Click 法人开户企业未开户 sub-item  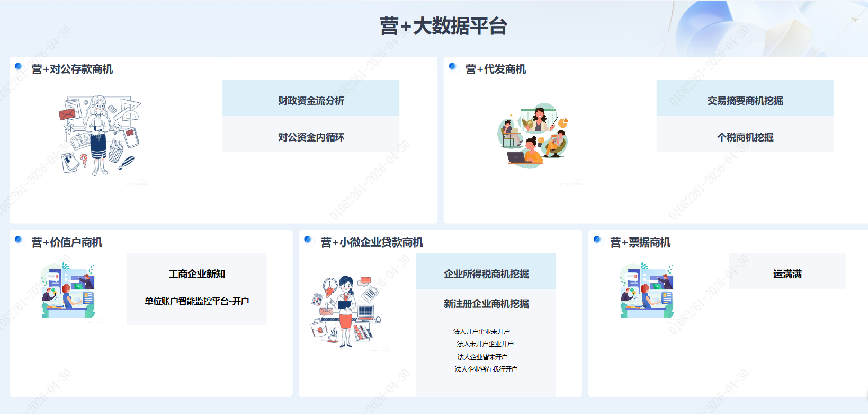[481, 331]
